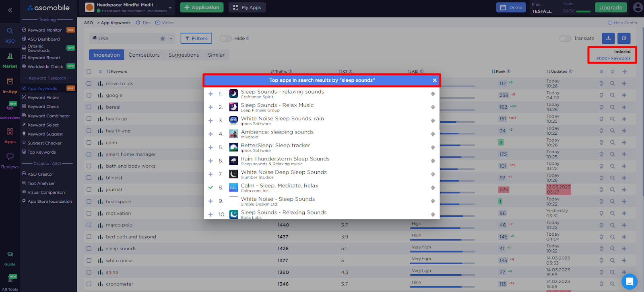Sort the table by CI column
The image size is (644, 292).
pos(343,72)
